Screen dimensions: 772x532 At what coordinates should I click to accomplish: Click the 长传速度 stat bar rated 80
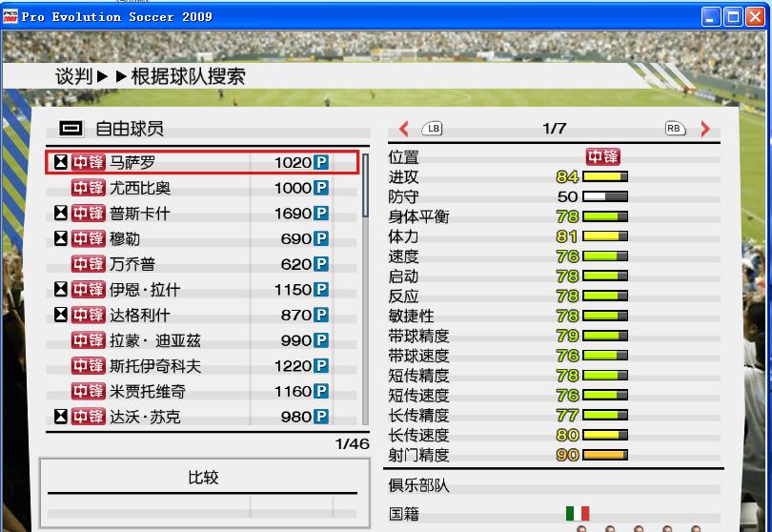pyautogui.click(x=605, y=435)
